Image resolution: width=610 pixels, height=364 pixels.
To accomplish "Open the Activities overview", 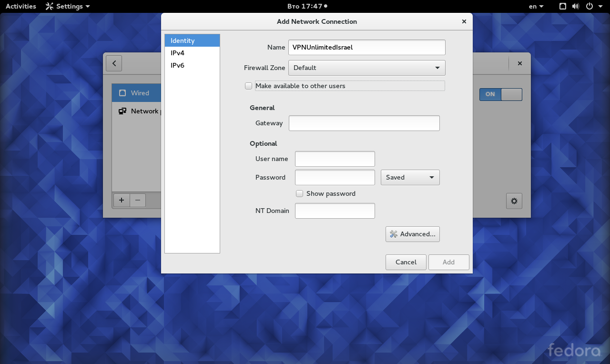I will click(21, 6).
